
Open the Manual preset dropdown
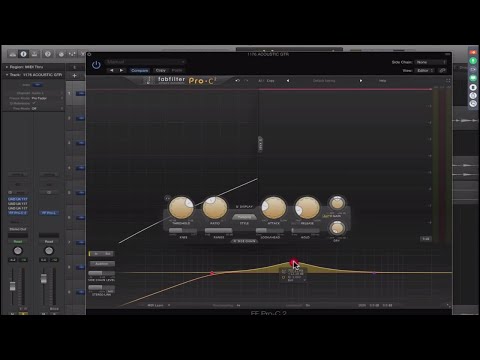click(146, 62)
